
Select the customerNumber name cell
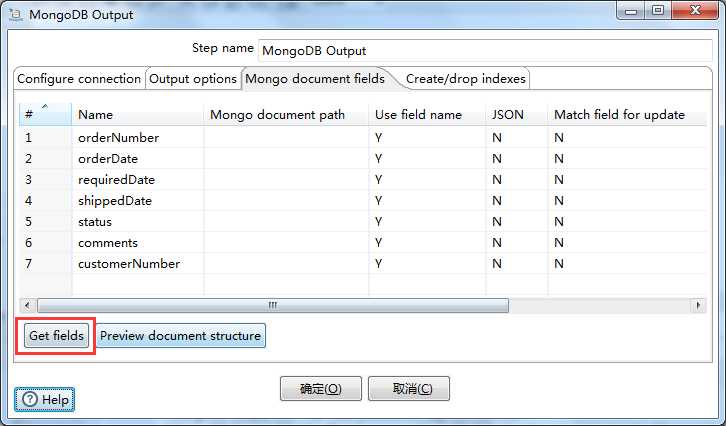coord(138,263)
